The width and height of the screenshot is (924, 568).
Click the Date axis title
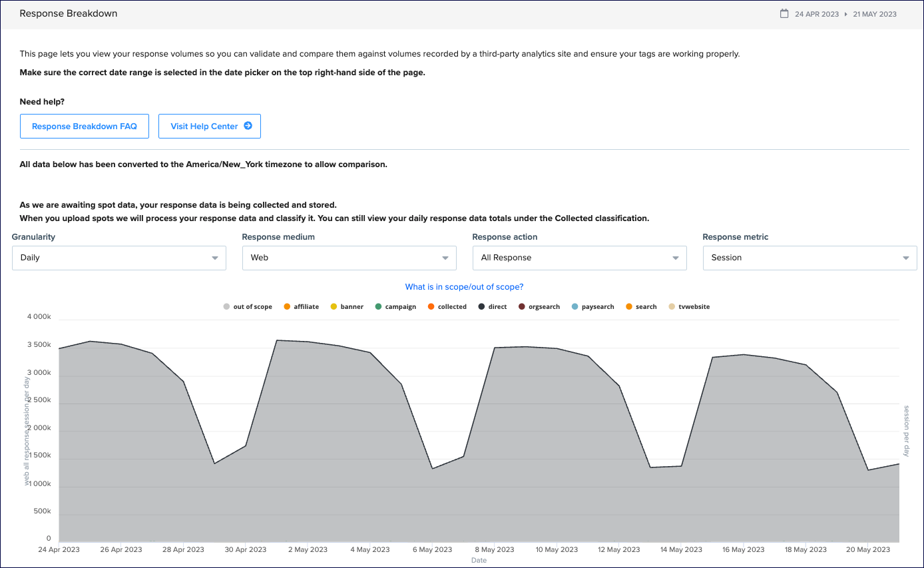pyautogui.click(x=479, y=561)
